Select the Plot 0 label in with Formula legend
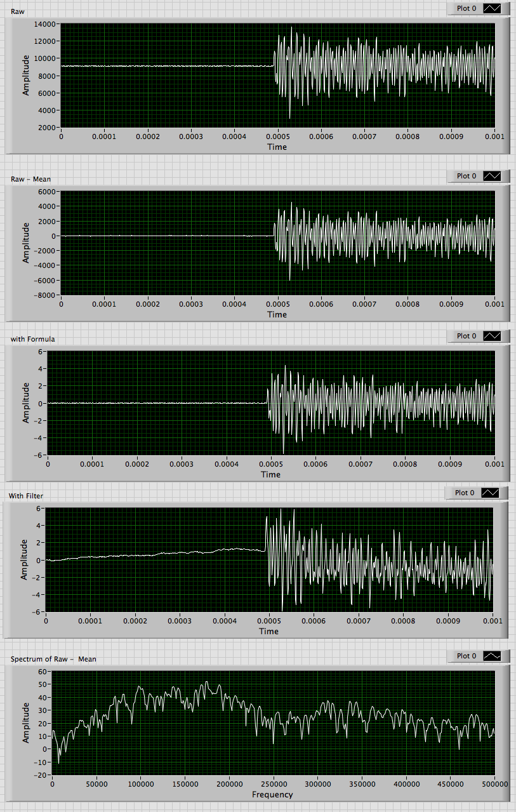The image size is (516, 812). tap(466, 336)
